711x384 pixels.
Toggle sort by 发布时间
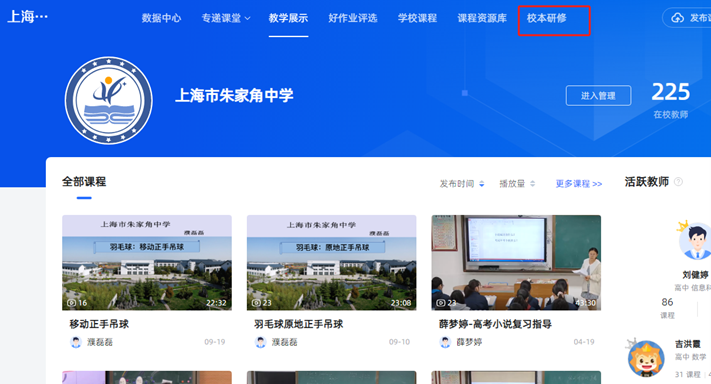pos(462,184)
